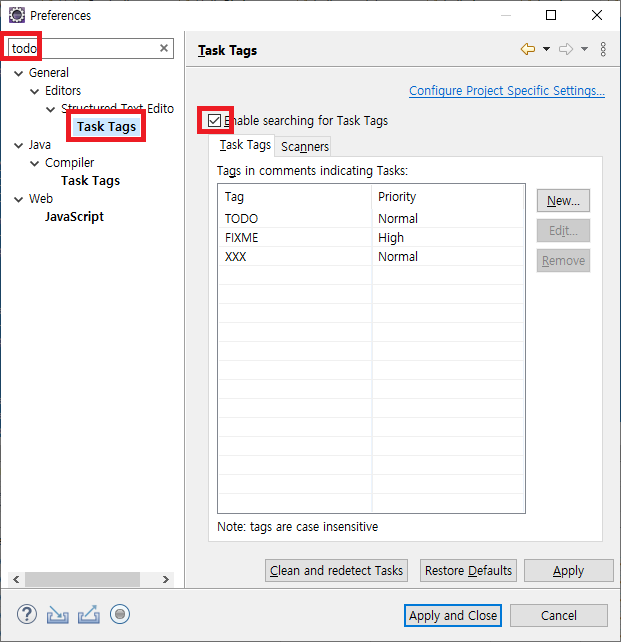Clear the filter text with the X icon

[164, 48]
